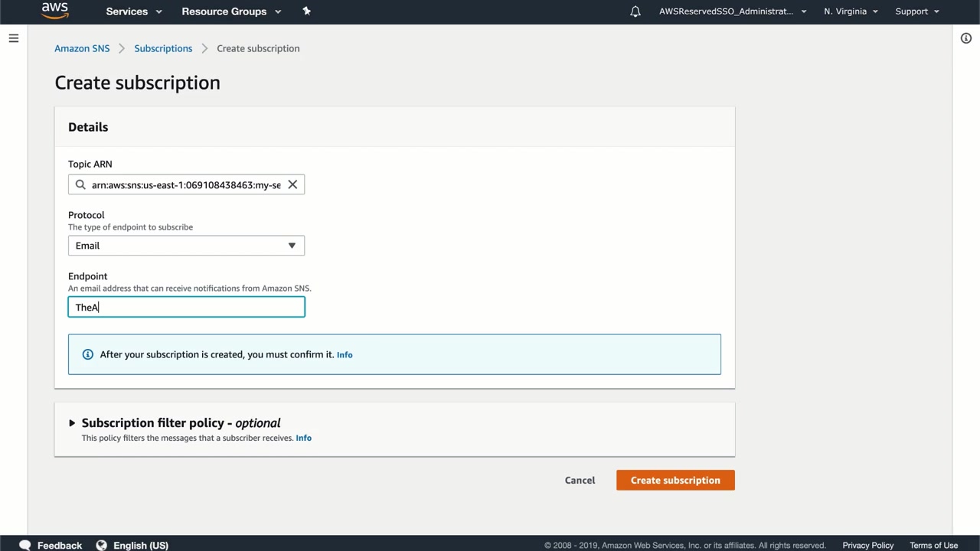Click the Feedback speech bubble icon
This screenshot has width=980, height=551.
[x=25, y=545]
